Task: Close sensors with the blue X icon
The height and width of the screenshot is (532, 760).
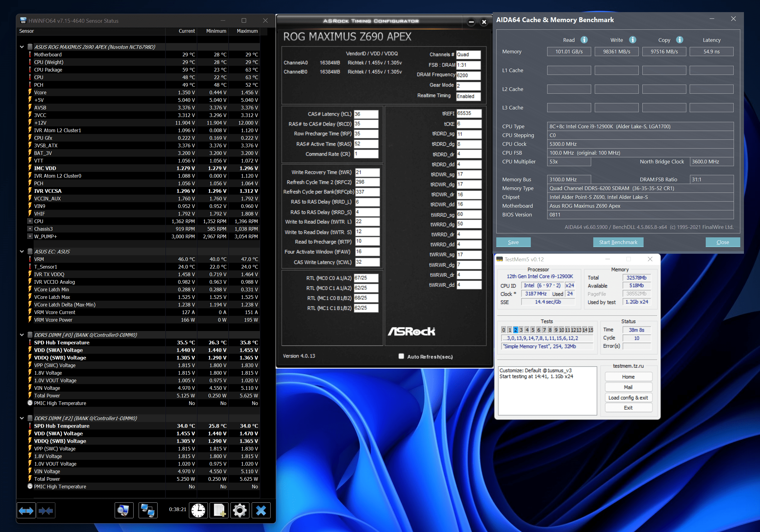Action: 261,510
